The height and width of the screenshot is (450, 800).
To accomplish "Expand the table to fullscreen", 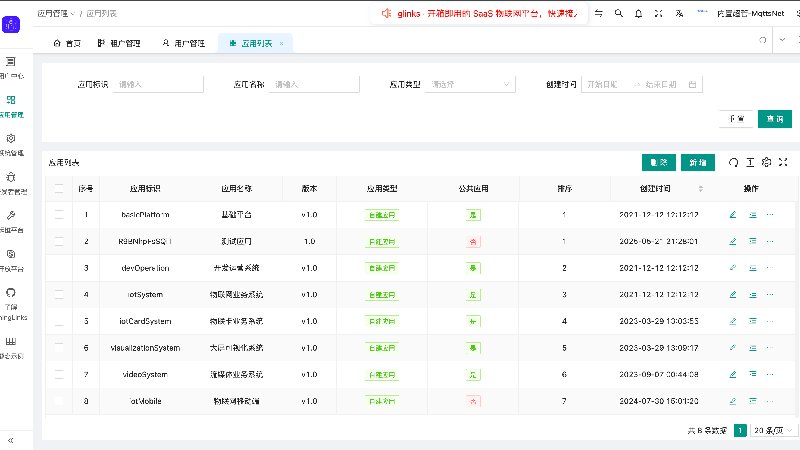I will pyautogui.click(x=783, y=162).
